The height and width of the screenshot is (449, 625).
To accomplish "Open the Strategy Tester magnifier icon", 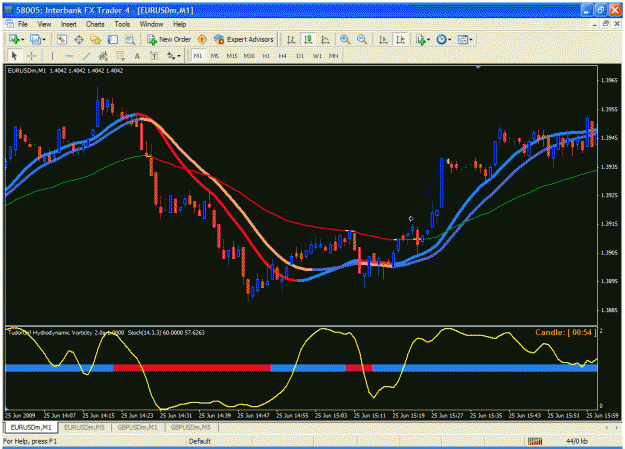I will [130, 39].
